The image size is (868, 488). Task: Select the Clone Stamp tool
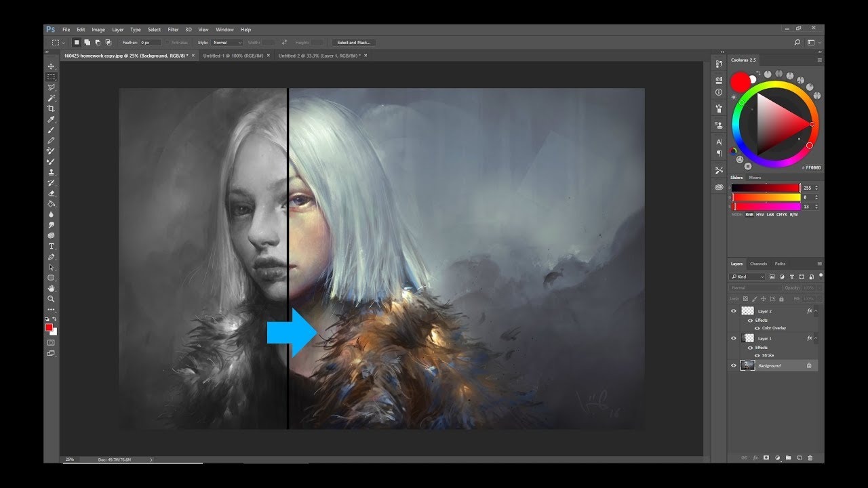tap(51, 172)
